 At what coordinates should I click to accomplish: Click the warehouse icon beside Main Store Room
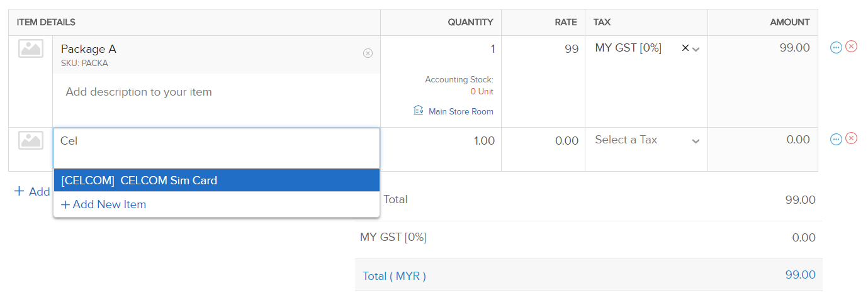pyautogui.click(x=419, y=111)
